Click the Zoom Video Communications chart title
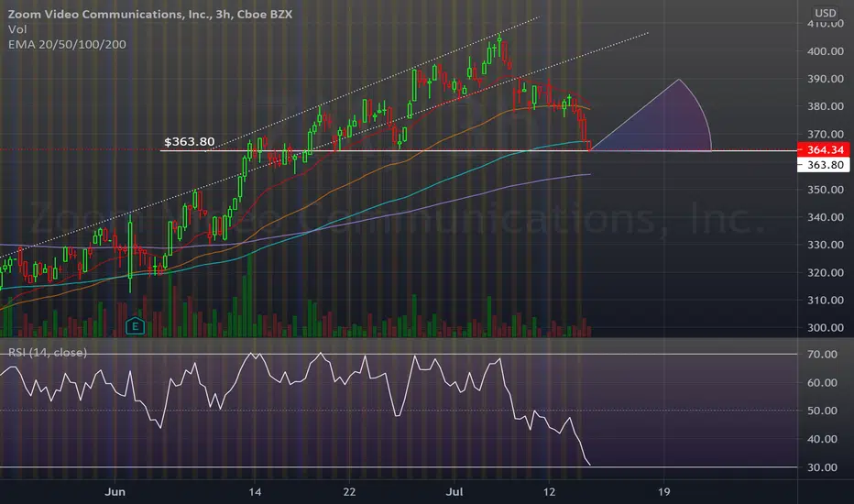The width and height of the screenshot is (854, 504). click(149, 14)
